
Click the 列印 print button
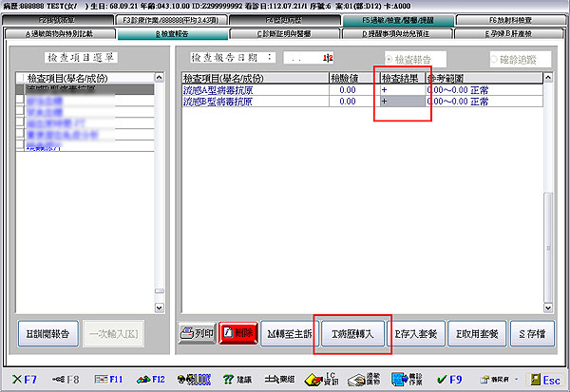click(197, 333)
